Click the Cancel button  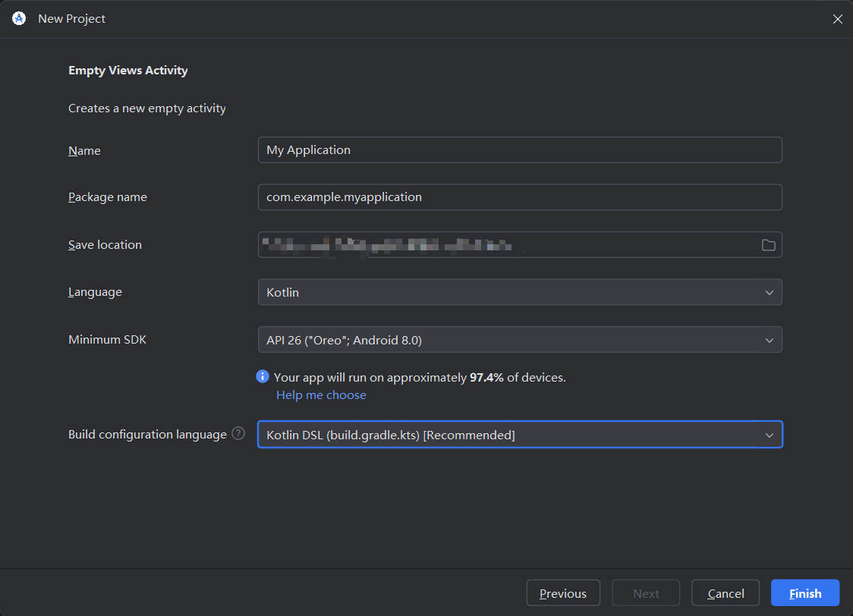(725, 592)
